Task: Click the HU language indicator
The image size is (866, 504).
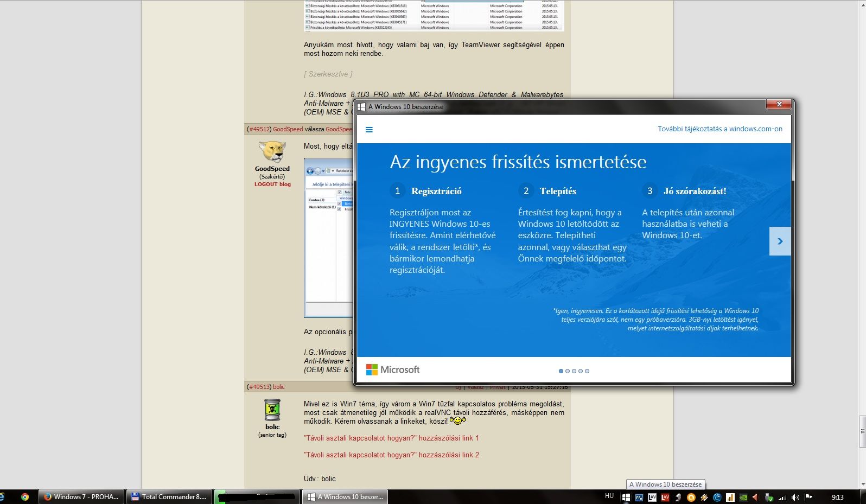Action: pos(609,496)
